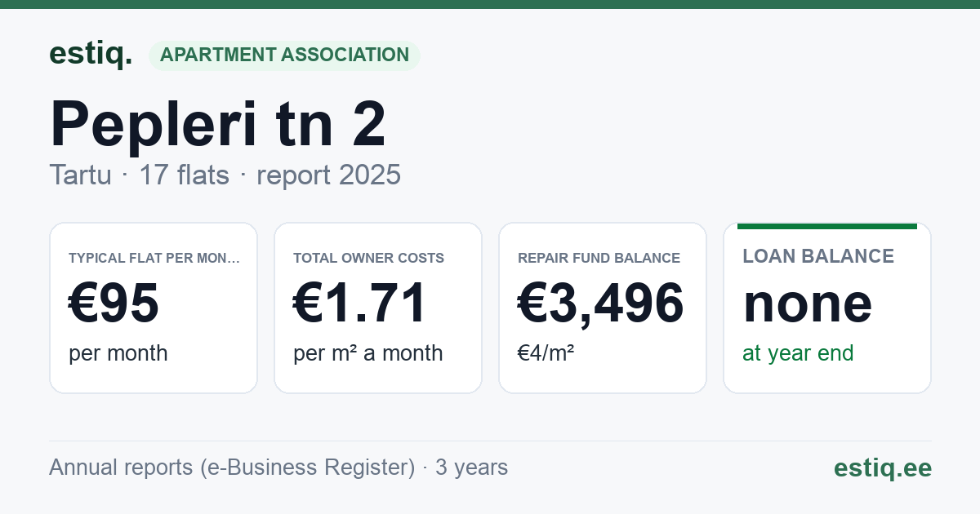Image resolution: width=980 pixels, height=514 pixels.
Task: Click the LOAN BALANCE label
Action: pyautogui.click(x=818, y=256)
